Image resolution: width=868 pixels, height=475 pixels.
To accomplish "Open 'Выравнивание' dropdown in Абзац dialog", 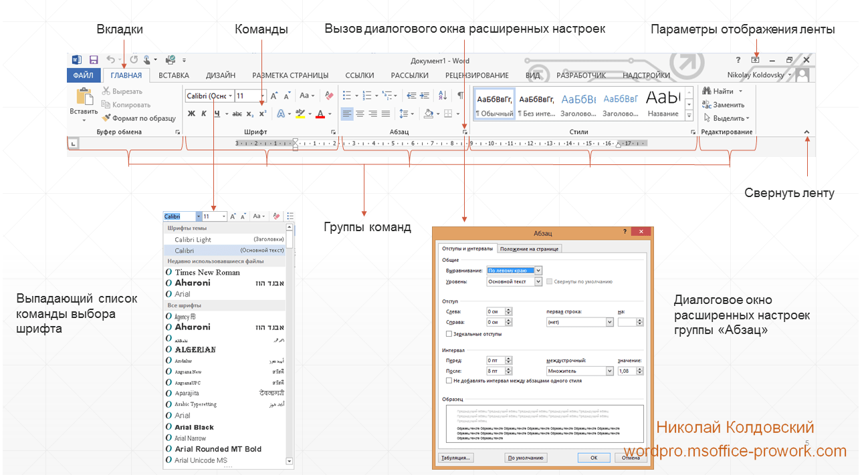I will click(538, 271).
